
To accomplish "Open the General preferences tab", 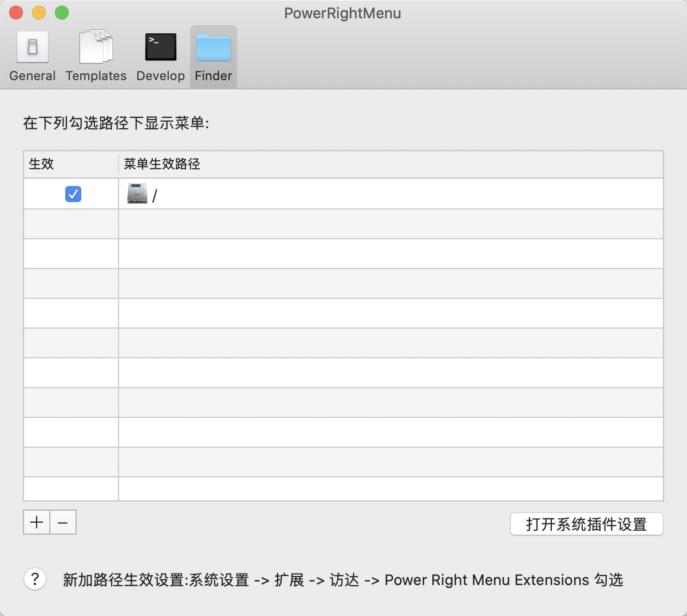I will tap(33, 57).
